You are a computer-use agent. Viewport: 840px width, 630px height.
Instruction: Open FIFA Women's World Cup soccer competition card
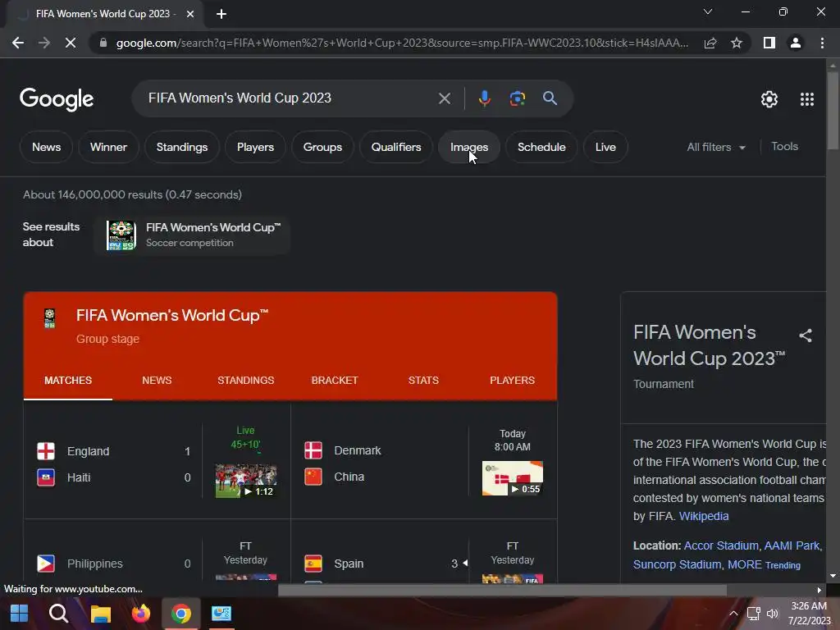point(192,235)
